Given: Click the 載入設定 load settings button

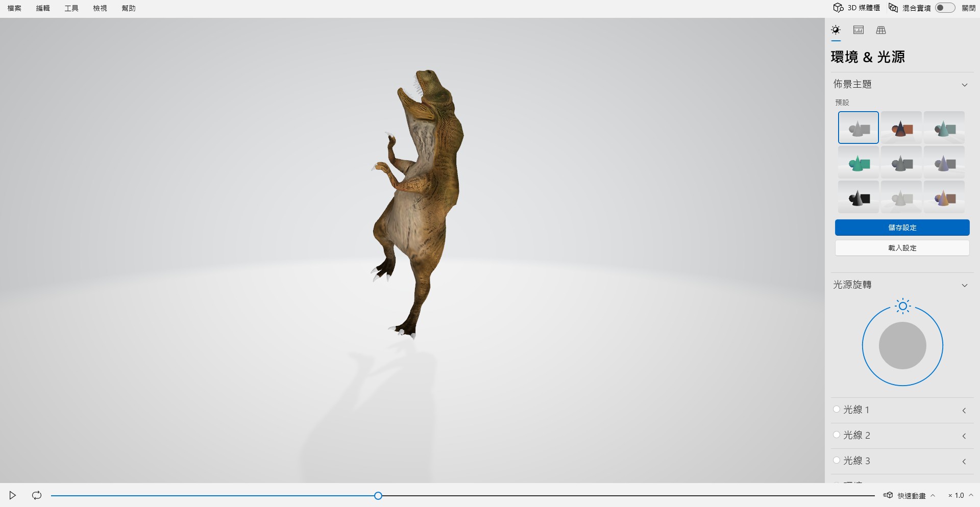Looking at the screenshot, I should (x=902, y=248).
